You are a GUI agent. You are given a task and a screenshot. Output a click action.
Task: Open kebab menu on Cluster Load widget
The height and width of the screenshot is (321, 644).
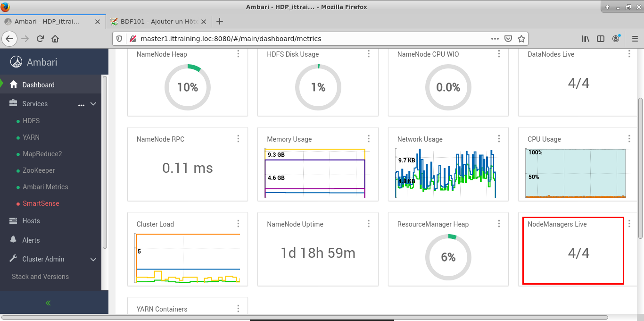click(x=238, y=224)
